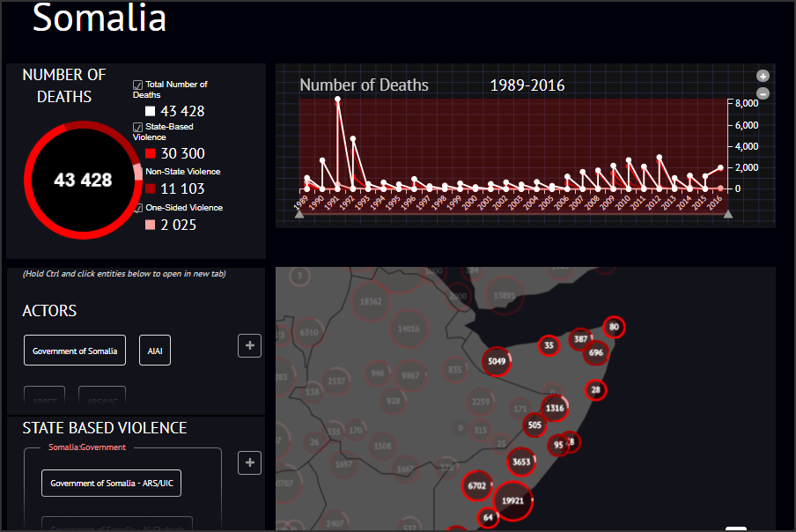Expand the Actors list with plus button
796x532 pixels.
(x=249, y=346)
